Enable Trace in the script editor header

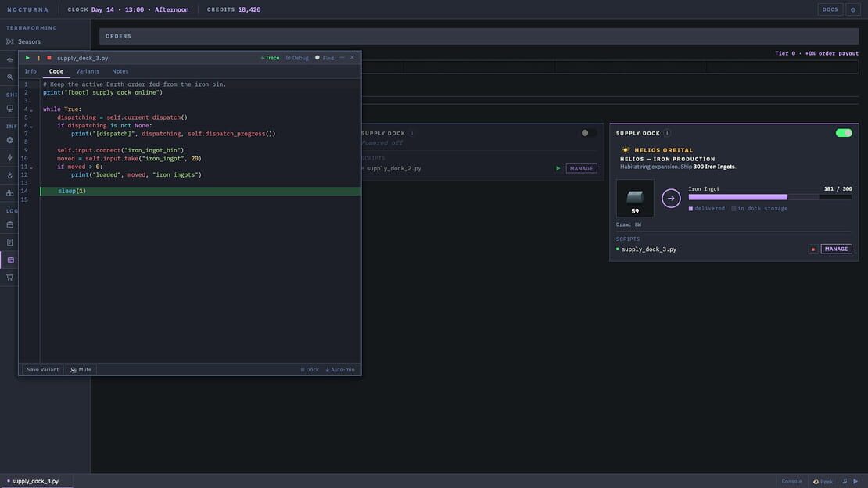pyautogui.click(x=270, y=58)
